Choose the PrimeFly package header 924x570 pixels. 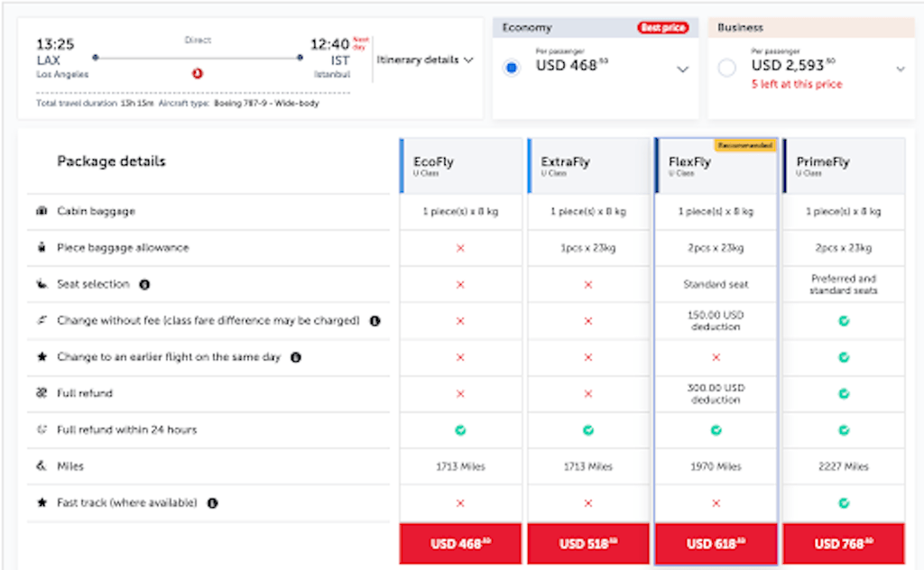(845, 165)
